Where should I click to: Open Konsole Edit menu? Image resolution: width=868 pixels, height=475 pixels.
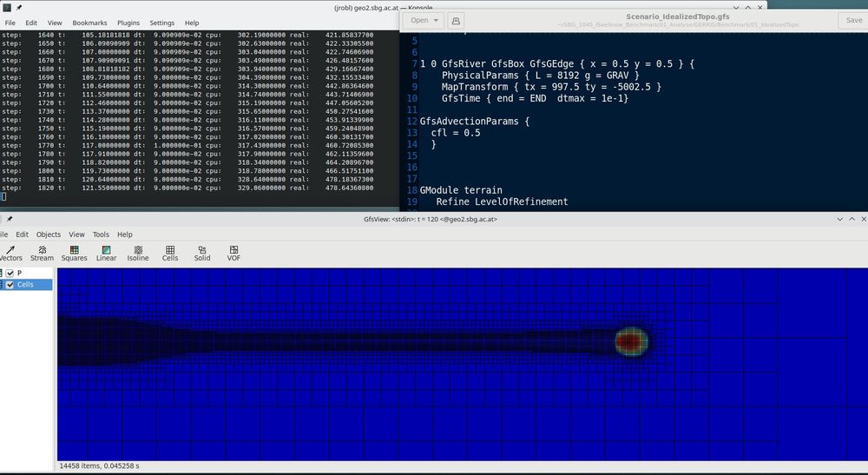tap(31, 23)
